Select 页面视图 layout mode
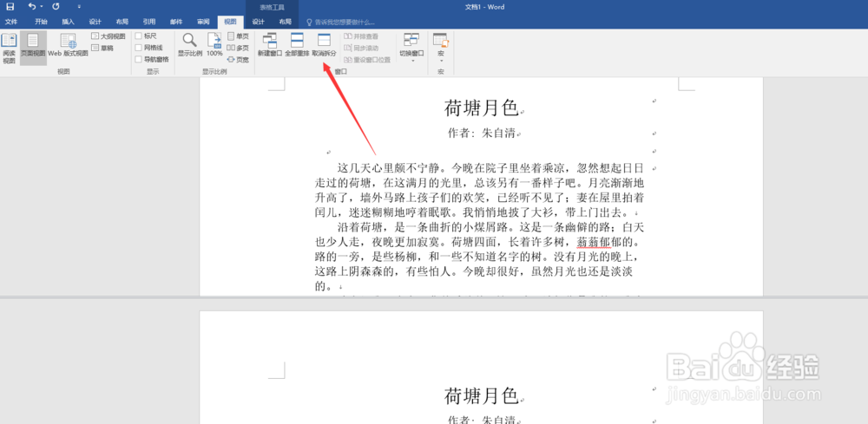The height and width of the screenshot is (424, 868). coord(33,49)
